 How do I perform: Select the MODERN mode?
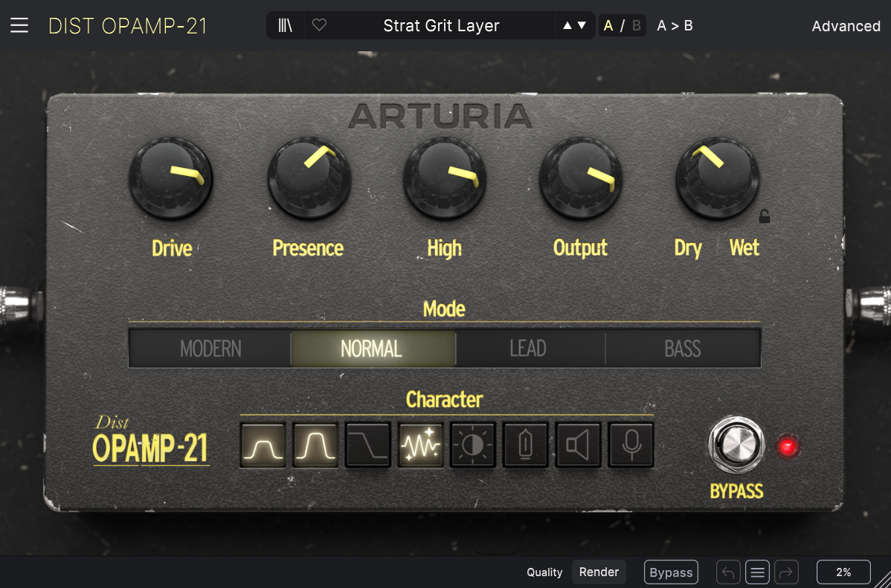click(210, 348)
